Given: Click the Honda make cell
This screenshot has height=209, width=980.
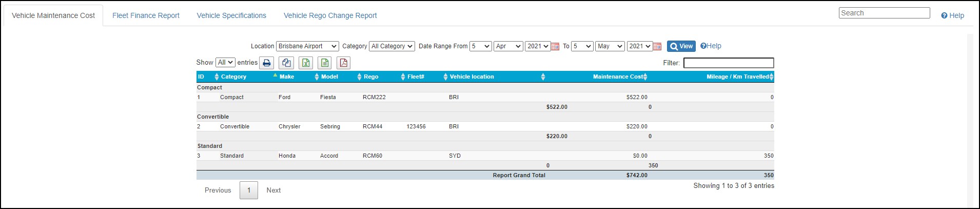Looking at the screenshot, I should click(x=287, y=156).
